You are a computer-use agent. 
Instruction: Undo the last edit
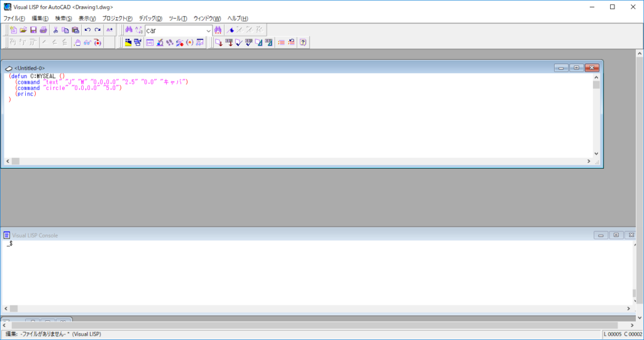(87, 30)
